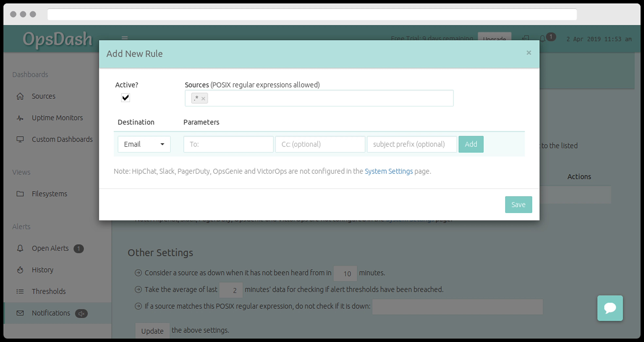
Task: Click the muted badge next to Notifications
Action: pyautogui.click(x=81, y=314)
